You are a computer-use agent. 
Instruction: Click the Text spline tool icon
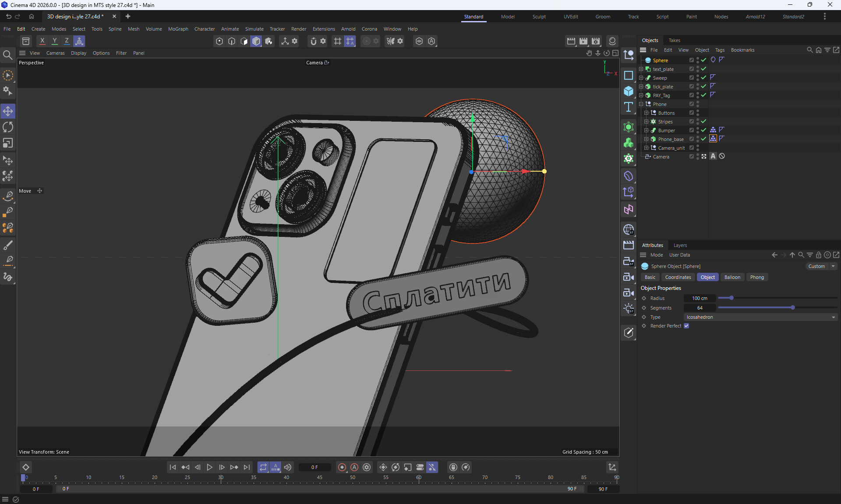point(629,107)
